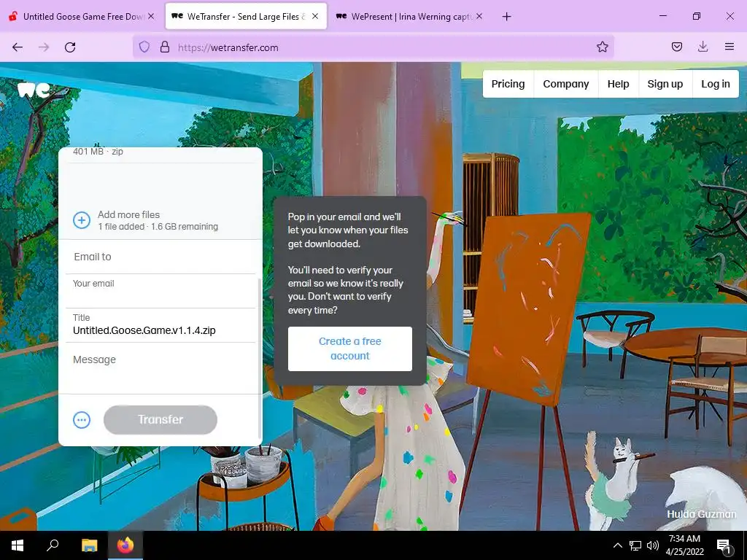Close the Untitled Goose Game tab
Viewport: 747px width, 560px height.
coord(151,16)
